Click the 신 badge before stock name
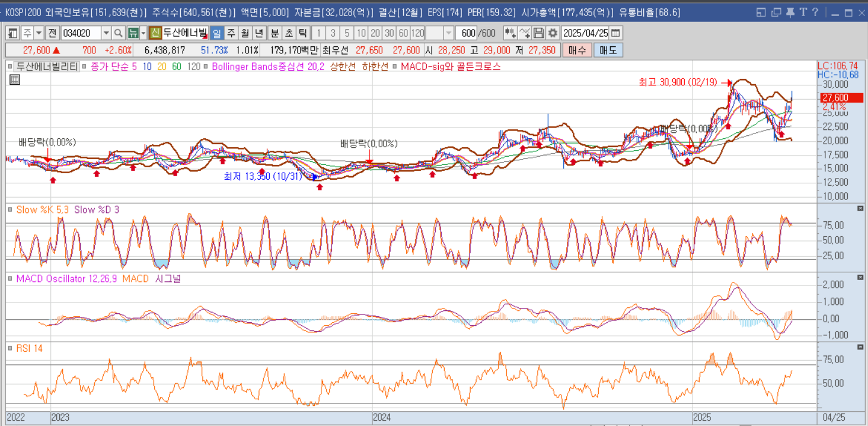This screenshot has height=426, width=868. 155,33
